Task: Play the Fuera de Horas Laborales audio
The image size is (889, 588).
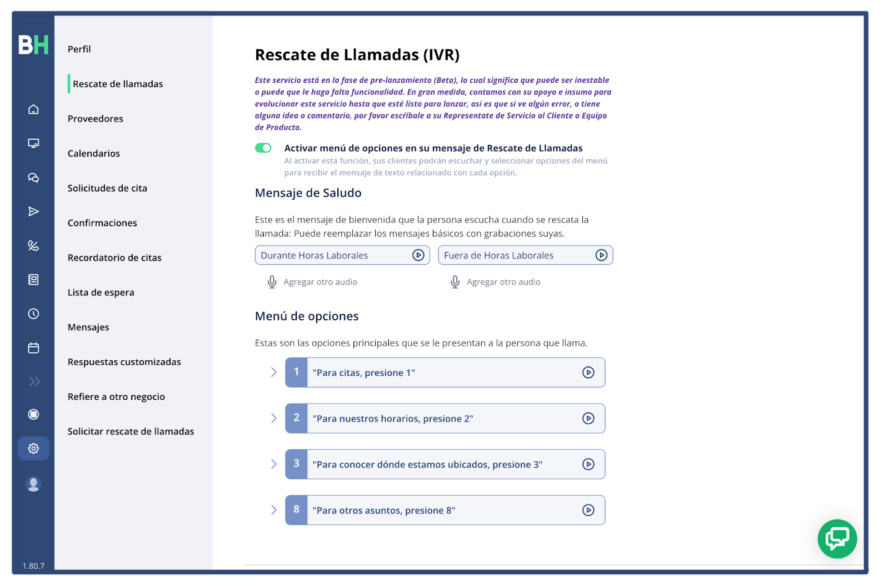Action: click(x=601, y=255)
